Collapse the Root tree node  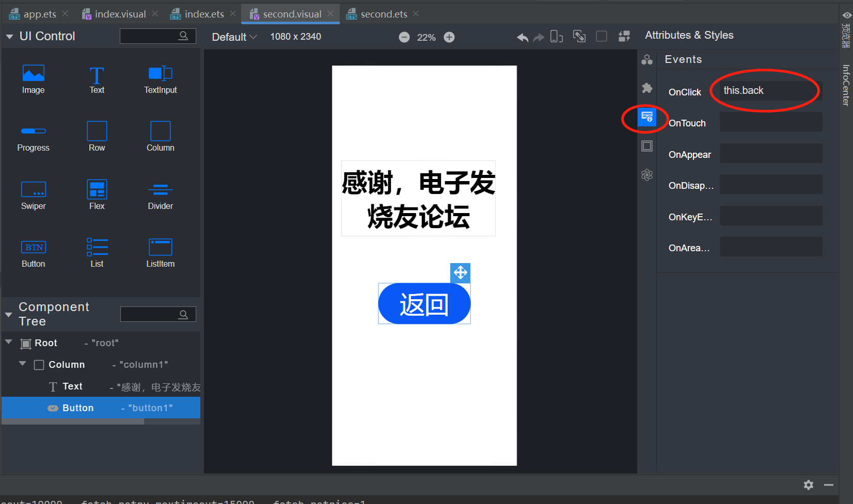point(9,342)
